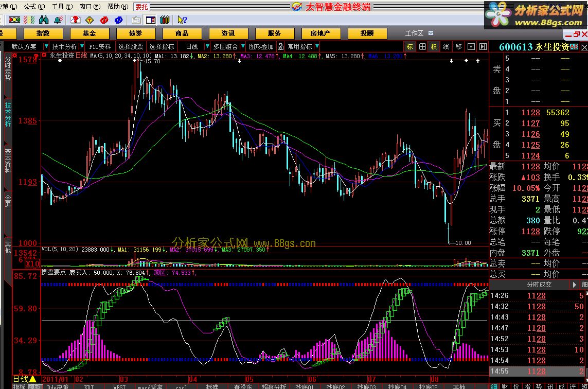Open the 帮助 menu
Screen dimensions: 588x389
click(x=118, y=6)
